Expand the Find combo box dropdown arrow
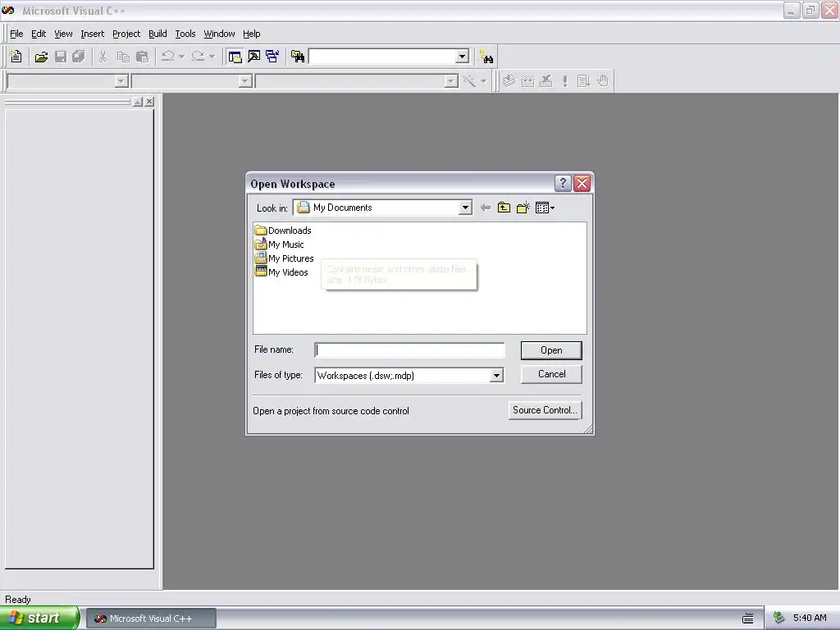This screenshot has width=840, height=630. [x=463, y=57]
